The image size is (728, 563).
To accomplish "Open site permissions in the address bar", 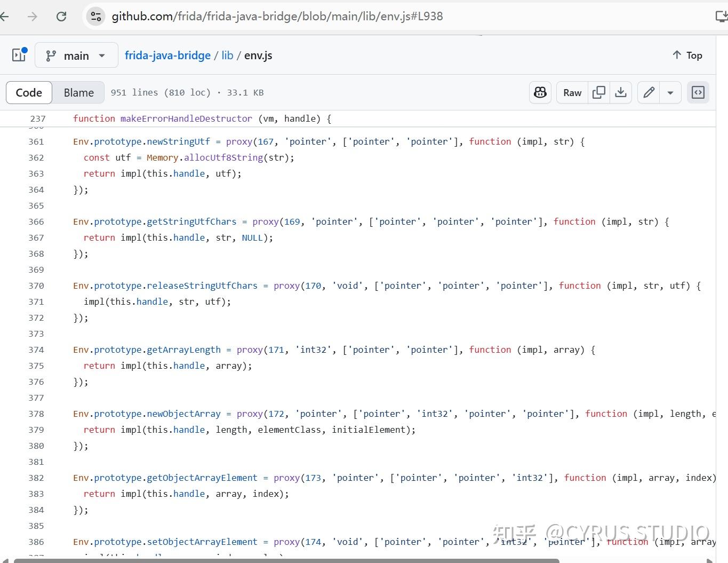I will pyautogui.click(x=95, y=16).
